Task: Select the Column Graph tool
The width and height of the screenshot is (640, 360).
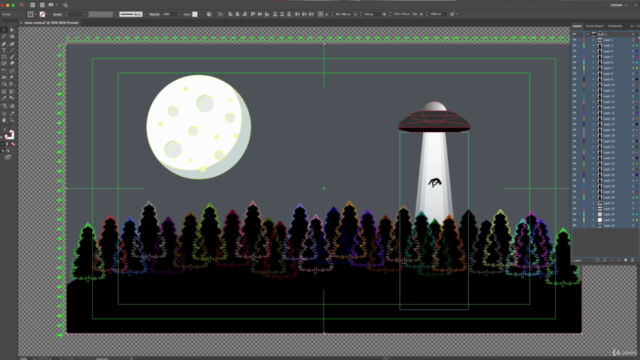Action: [x=12, y=105]
